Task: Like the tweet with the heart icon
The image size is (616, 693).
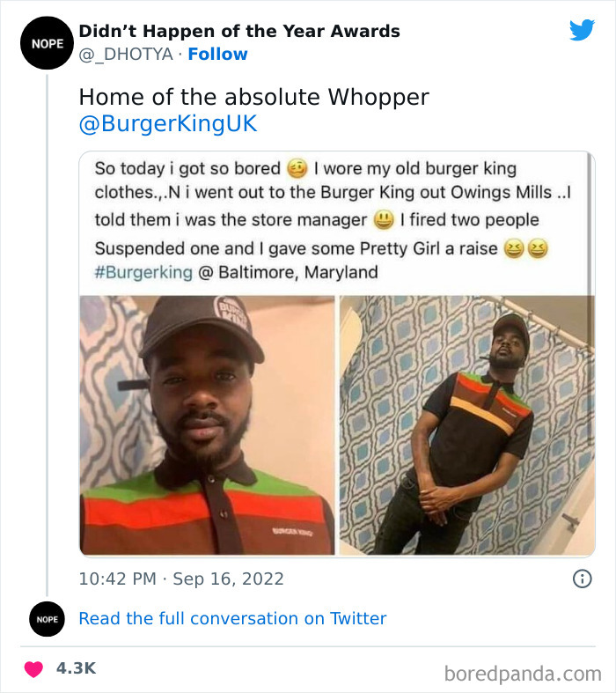Action: click(33, 668)
